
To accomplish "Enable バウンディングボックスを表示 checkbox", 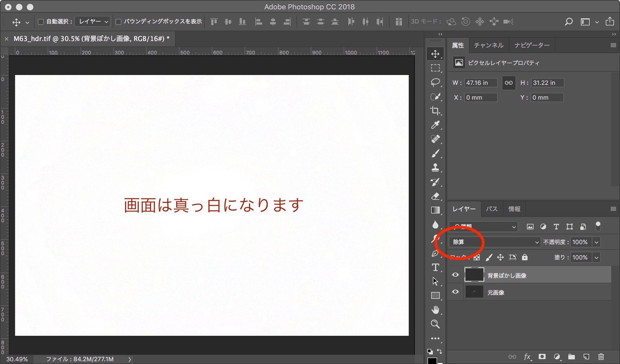I will pyautogui.click(x=118, y=22).
